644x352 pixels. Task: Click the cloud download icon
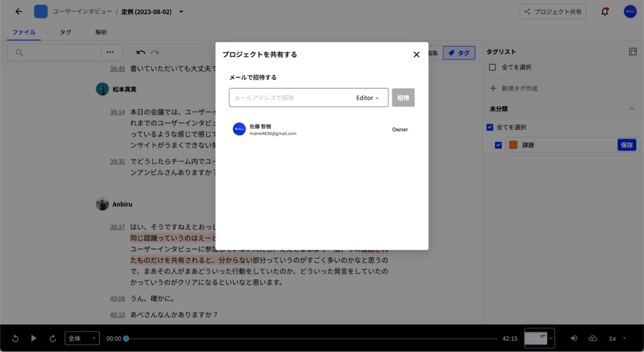593,338
